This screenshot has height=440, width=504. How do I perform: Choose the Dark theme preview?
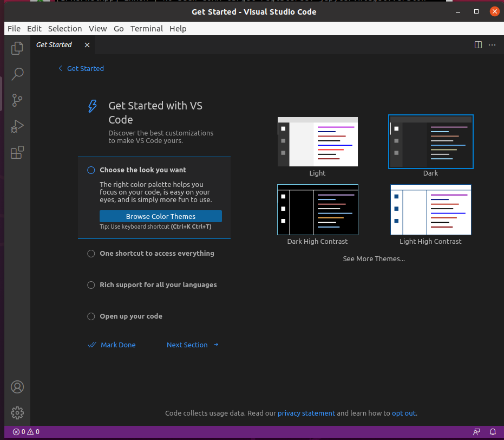point(431,141)
